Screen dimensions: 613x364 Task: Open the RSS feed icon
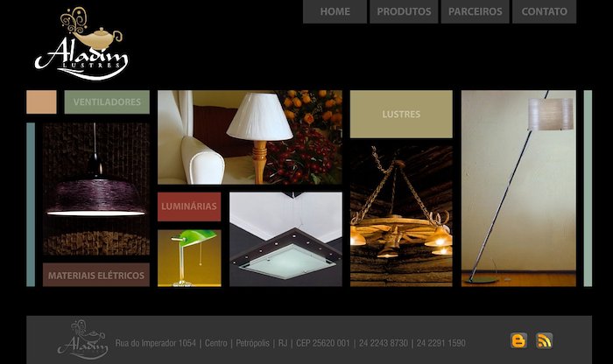544,340
